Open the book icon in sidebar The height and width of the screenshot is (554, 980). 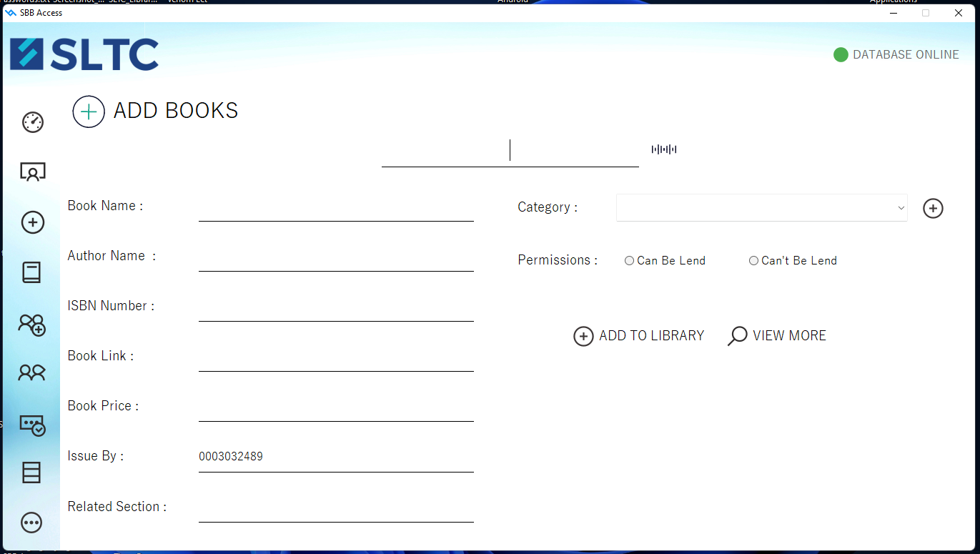(x=31, y=272)
